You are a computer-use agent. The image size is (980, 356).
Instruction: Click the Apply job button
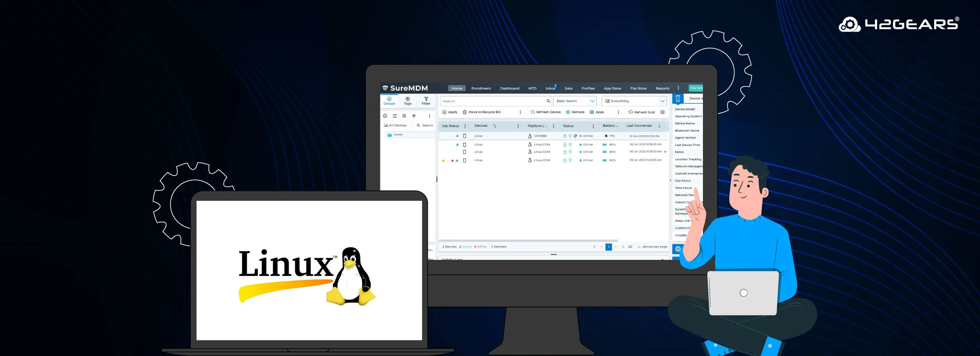tap(450, 112)
